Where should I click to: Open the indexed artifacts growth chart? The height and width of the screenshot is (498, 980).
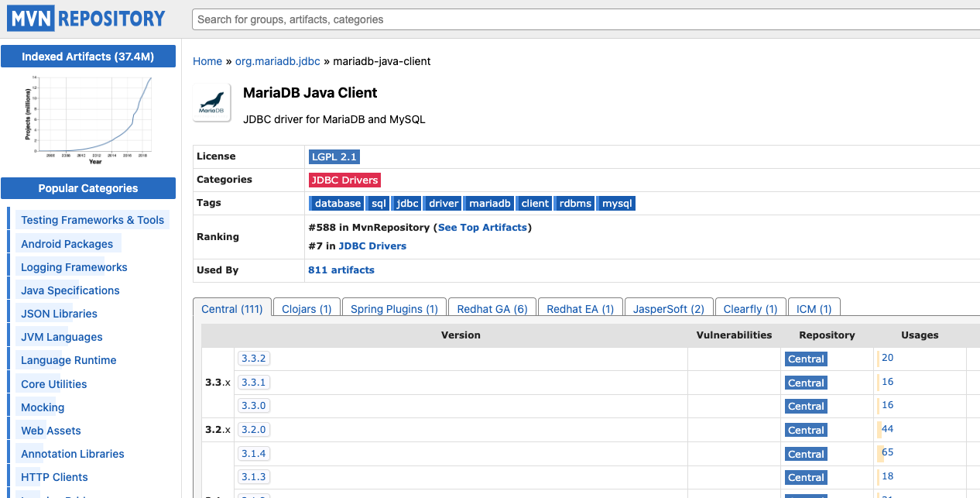(x=88, y=118)
